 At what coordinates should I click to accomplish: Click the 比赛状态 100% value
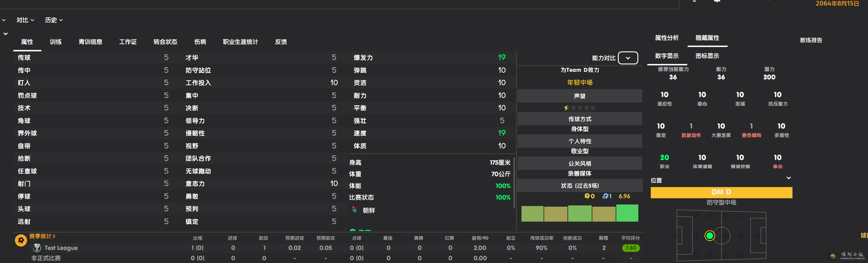click(503, 197)
